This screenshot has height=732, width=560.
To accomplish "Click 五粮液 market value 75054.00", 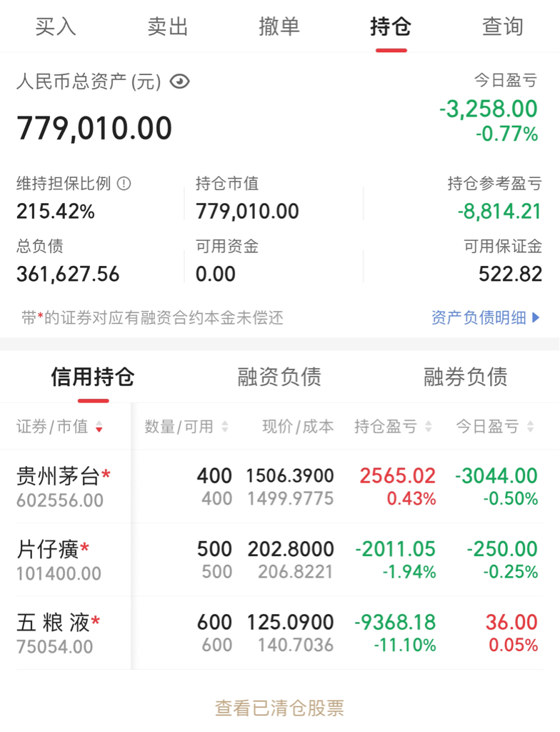I will (55, 647).
